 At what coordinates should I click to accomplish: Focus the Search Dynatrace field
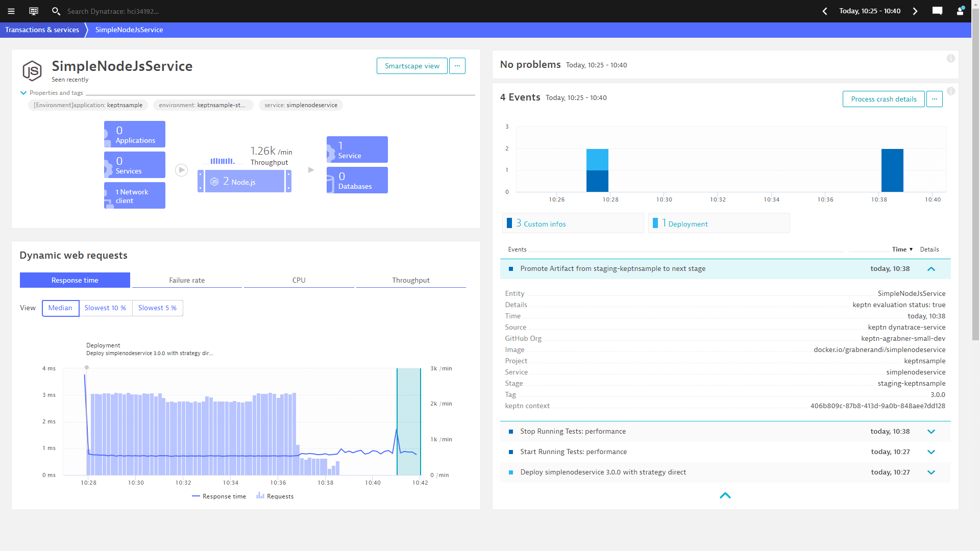[113, 11]
